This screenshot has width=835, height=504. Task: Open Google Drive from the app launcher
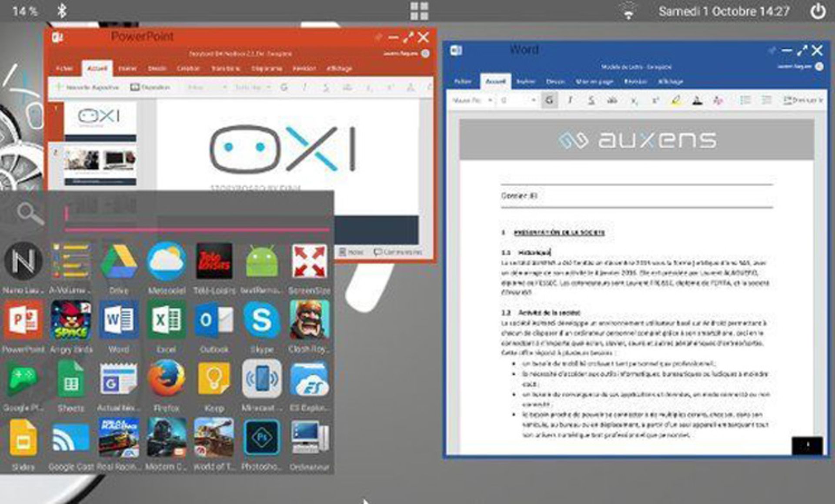coord(119,261)
